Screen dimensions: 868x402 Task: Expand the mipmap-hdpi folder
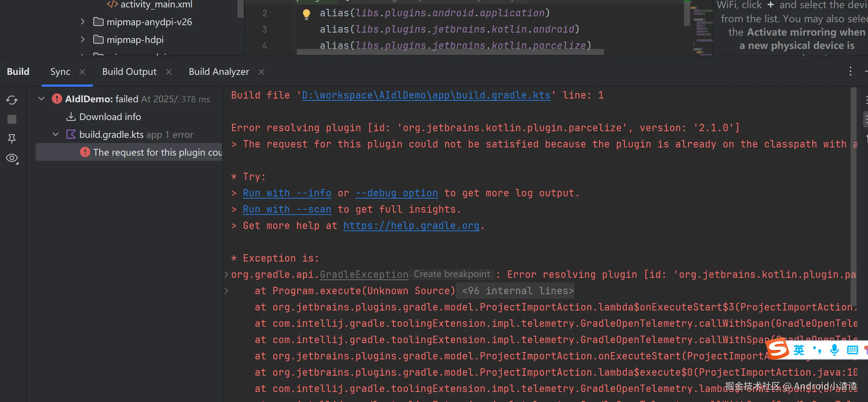(83, 39)
